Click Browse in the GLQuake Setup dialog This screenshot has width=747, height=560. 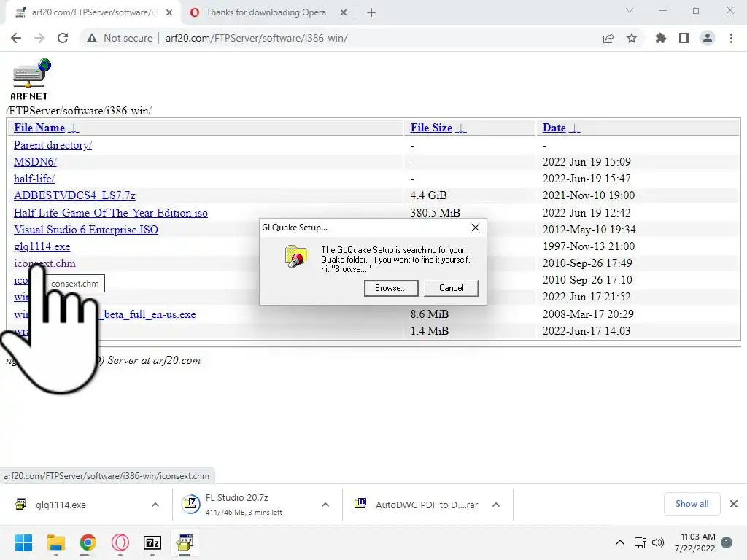pos(391,288)
